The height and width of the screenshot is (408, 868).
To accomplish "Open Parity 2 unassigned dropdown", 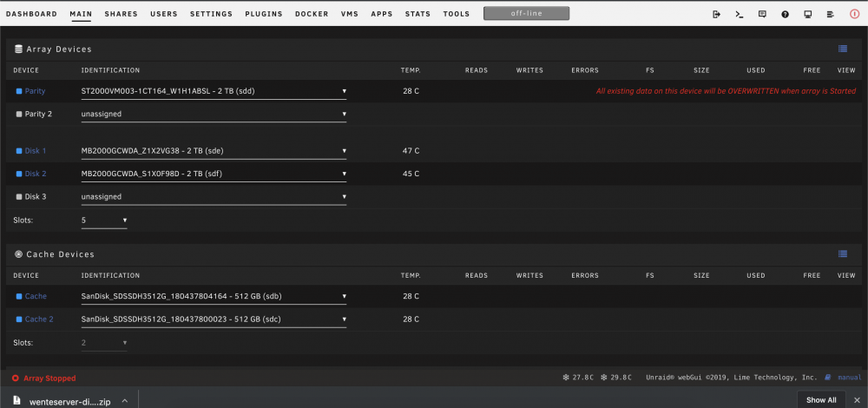I will tap(214, 114).
